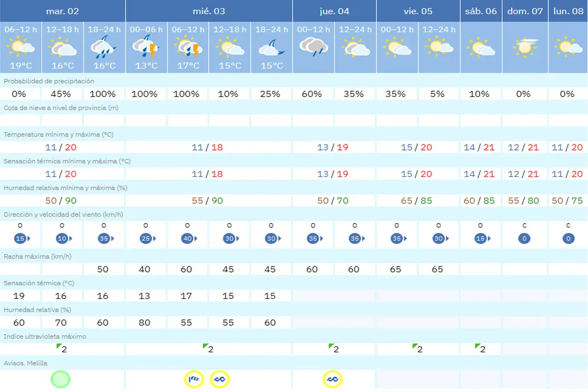
Task: Click the weather icon for vie. 05 12–24 h
Action: point(439,47)
